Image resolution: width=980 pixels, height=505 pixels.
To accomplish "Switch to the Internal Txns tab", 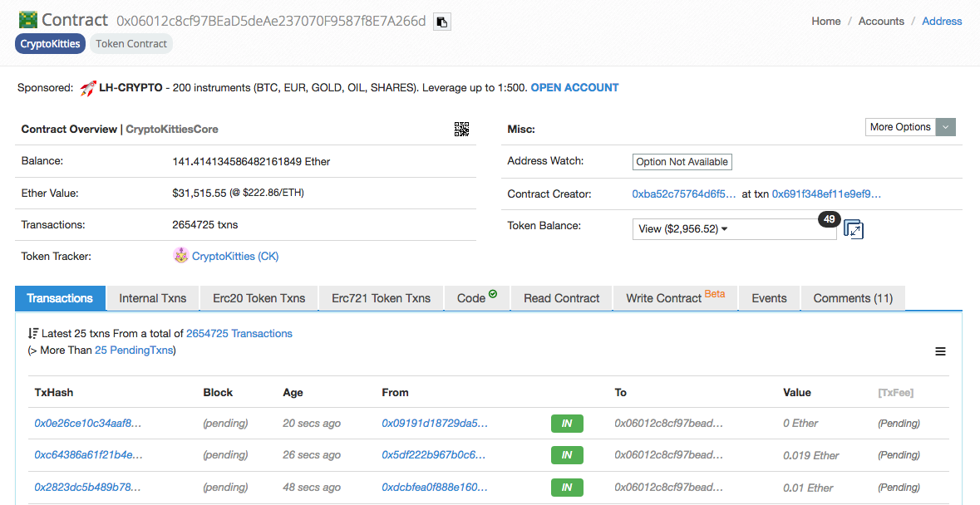I will pos(152,298).
